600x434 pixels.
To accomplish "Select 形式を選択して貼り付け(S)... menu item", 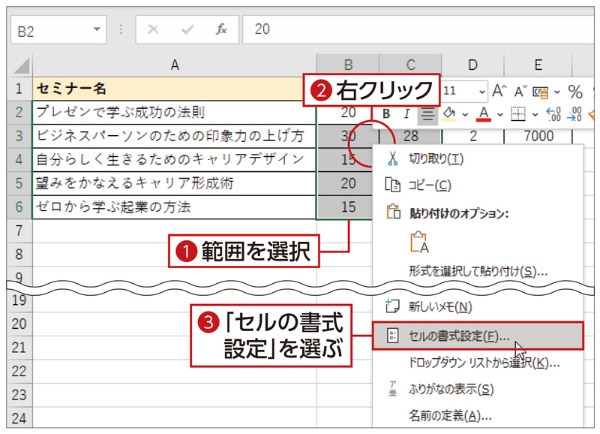I will pyautogui.click(x=478, y=271).
